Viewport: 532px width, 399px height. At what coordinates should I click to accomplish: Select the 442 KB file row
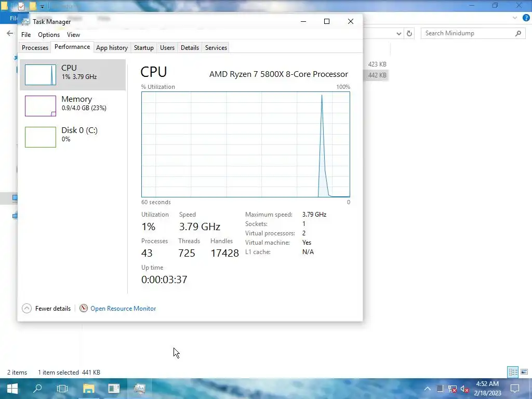(x=377, y=75)
